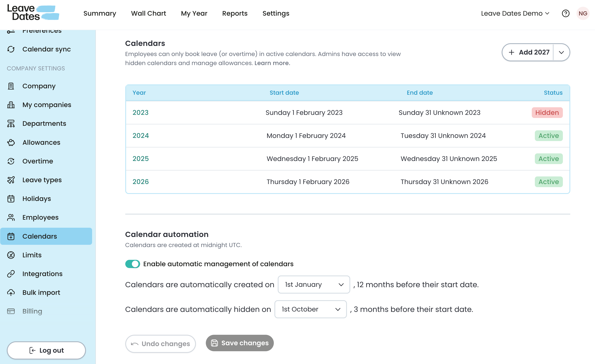Go to the Summary tab
The height and width of the screenshot is (364, 595).
pyautogui.click(x=100, y=14)
